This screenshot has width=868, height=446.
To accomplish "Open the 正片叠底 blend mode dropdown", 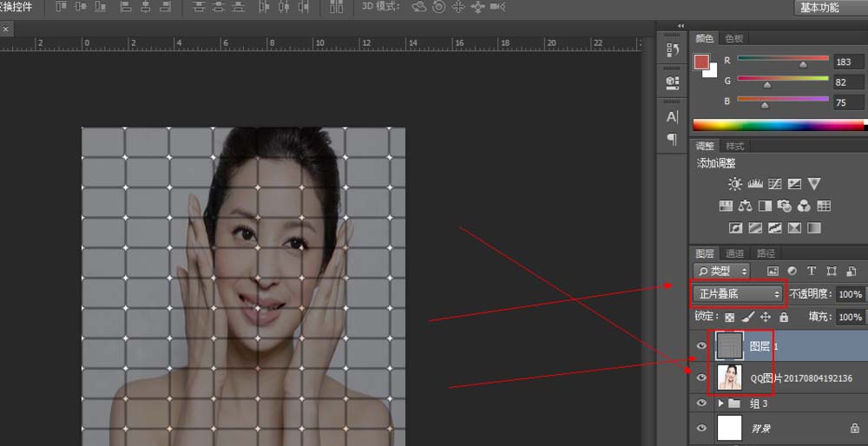I will click(740, 294).
